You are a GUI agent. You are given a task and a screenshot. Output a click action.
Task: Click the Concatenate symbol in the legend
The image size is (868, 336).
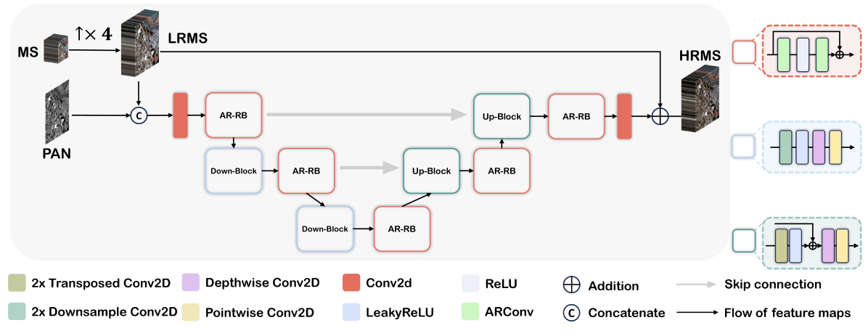(x=573, y=313)
